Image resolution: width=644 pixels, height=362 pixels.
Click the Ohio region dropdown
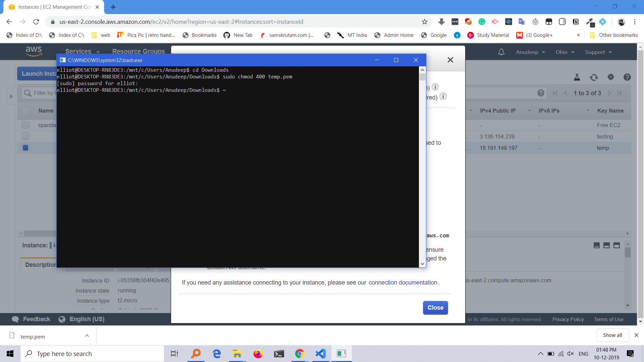[x=564, y=52]
